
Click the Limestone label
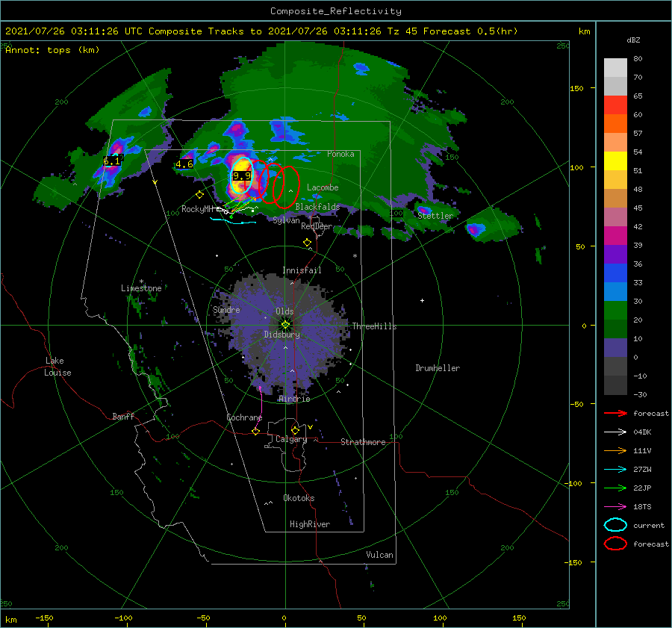pos(141,288)
